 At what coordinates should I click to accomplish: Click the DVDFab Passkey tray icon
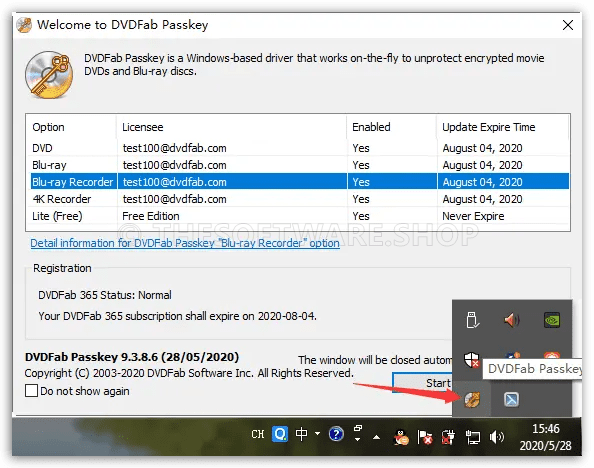472,399
